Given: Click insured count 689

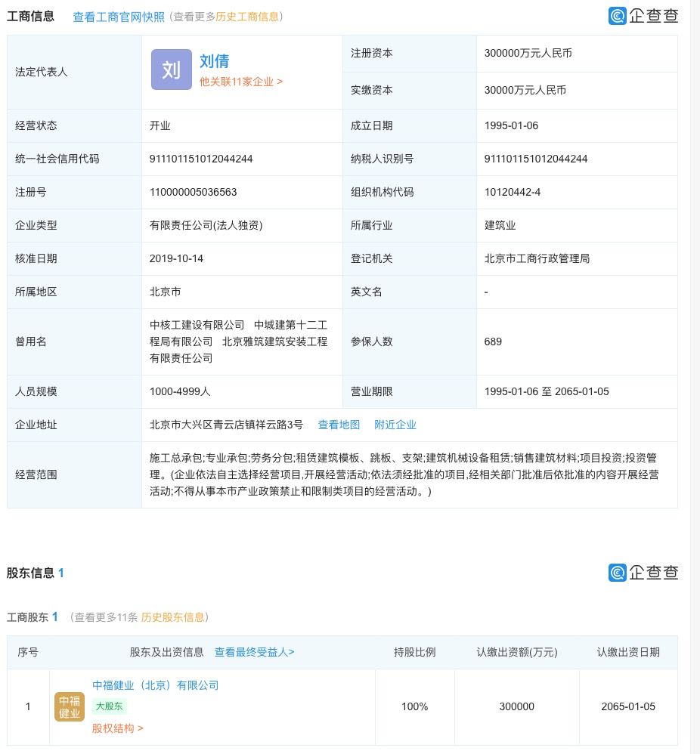Looking at the screenshot, I should coord(493,341).
